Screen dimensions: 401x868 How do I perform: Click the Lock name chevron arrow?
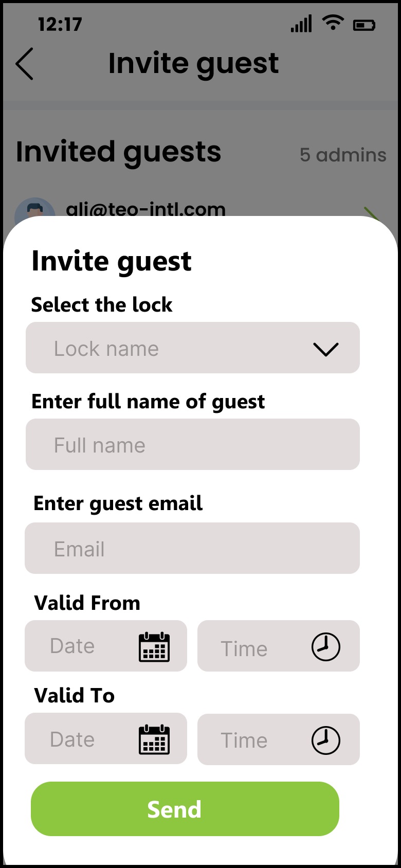click(x=325, y=349)
